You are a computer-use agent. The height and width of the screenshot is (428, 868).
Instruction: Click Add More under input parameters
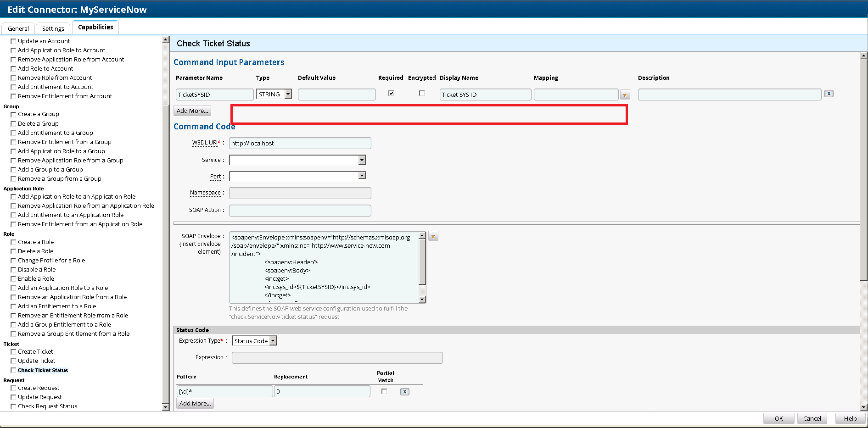(192, 111)
